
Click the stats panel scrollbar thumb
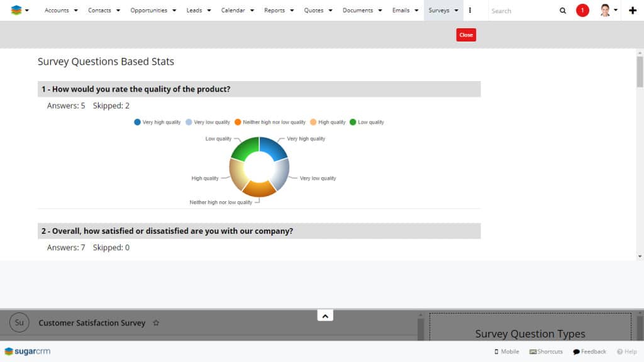click(640, 72)
